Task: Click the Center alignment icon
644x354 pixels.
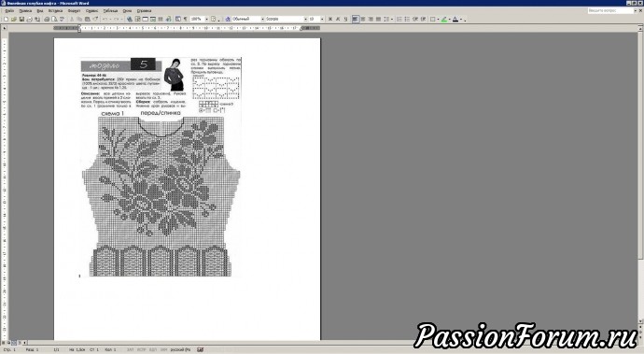Action: (363, 19)
